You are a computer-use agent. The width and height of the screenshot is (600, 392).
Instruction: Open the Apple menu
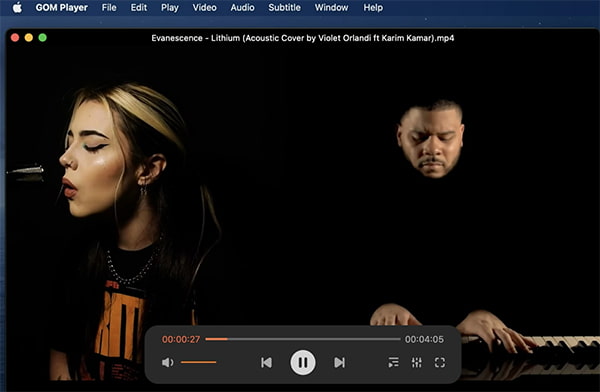point(17,8)
